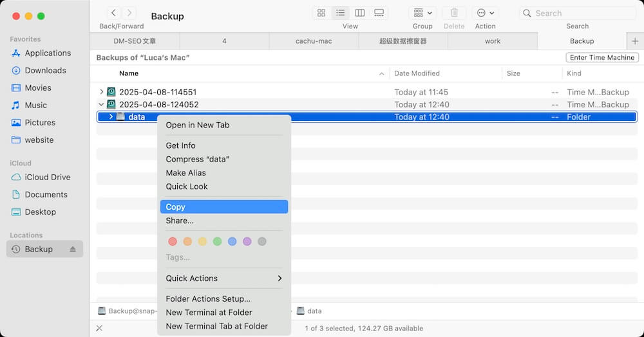The image size is (644, 337).
Task: Choose Copy from context menu
Action: pos(224,206)
